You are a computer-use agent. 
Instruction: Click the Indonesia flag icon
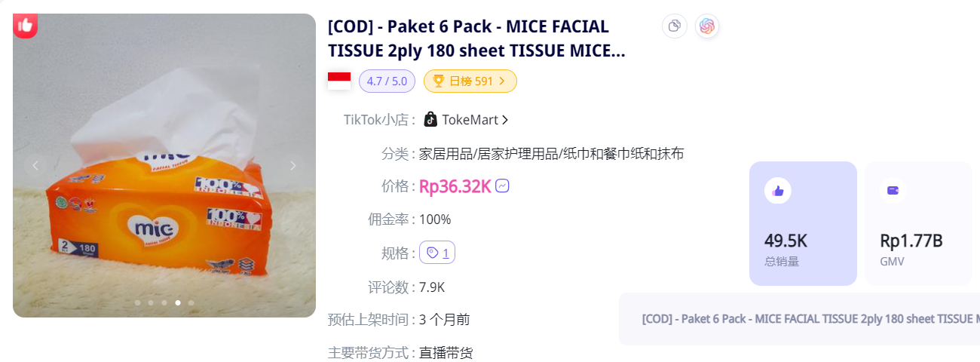(339, 81)
